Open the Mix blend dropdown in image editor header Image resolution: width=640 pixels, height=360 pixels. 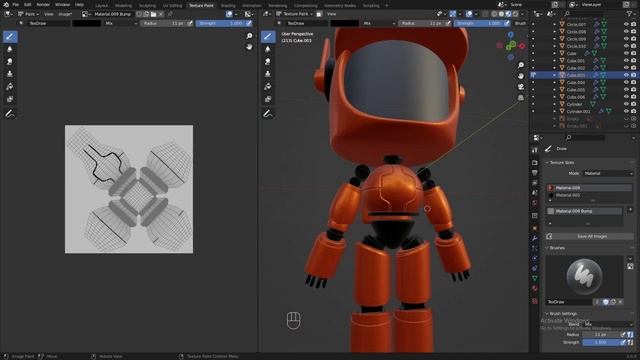(x=121, y=23)
